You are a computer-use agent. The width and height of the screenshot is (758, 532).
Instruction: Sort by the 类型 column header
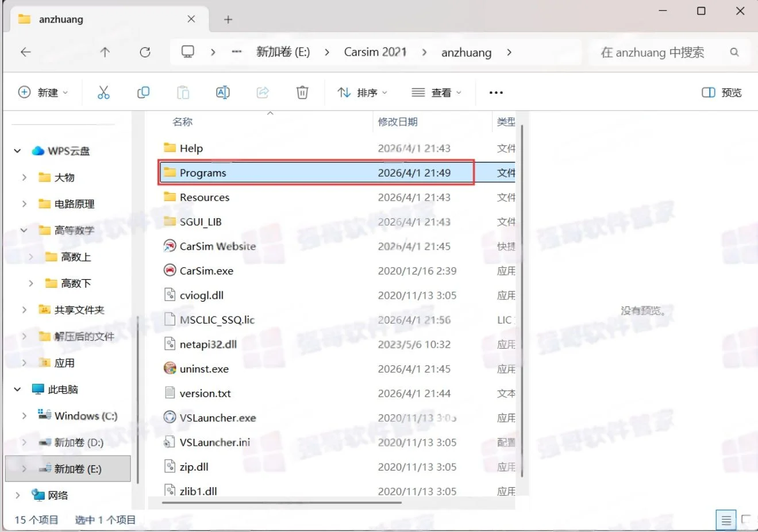[x=506, y=122]
